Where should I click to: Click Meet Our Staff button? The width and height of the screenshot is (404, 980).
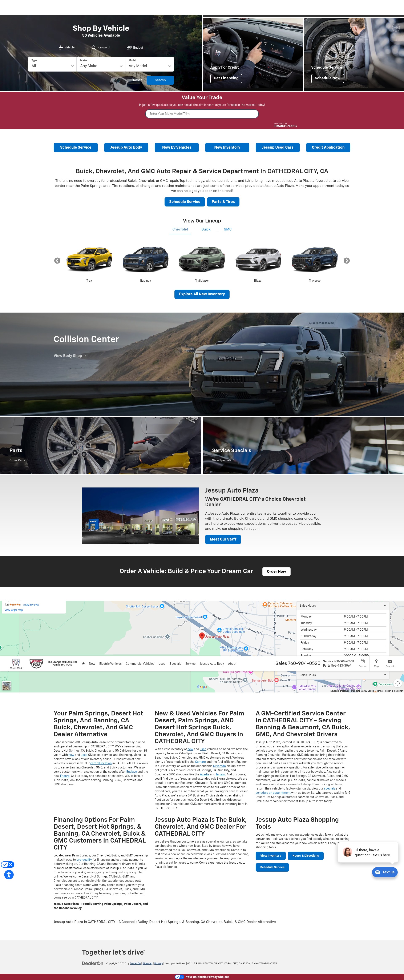[223, 539]
